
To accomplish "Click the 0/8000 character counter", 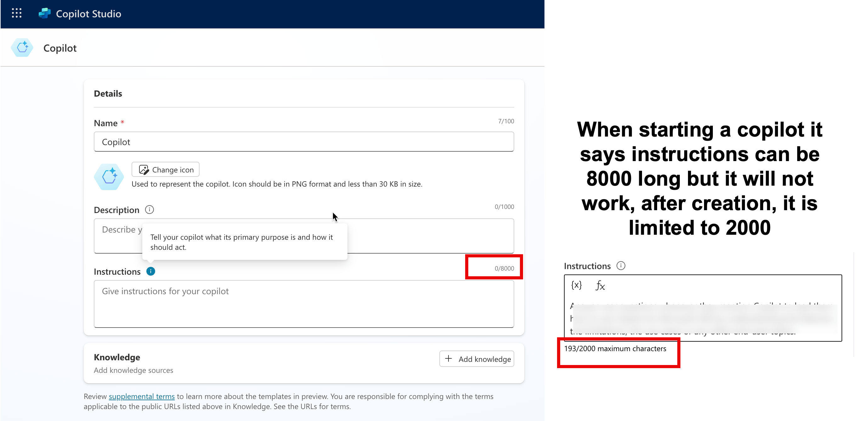I will click(504, 268).
